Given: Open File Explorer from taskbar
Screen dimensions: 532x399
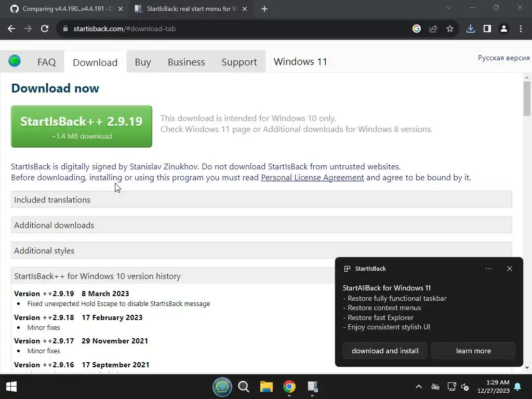Looking at the screenshot, I should click(x=267, y=387).
